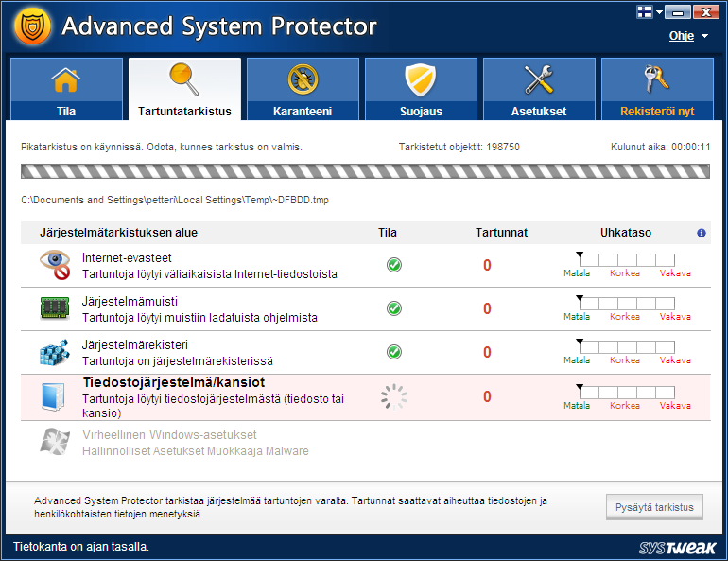The width and height of the screenshot is (728, 561).
Task: Click the Järjestelmätarkistuksen alue column header
Action: coord(118,233)
